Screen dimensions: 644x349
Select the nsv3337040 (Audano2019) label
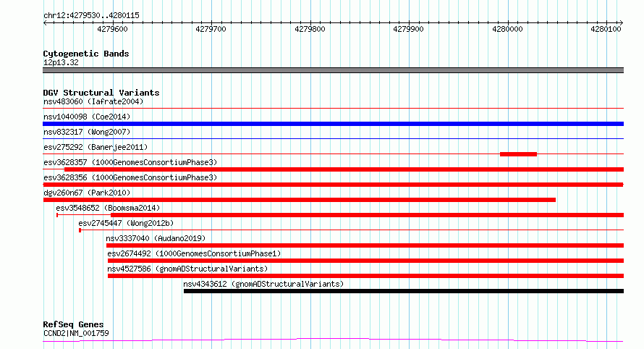[156, 238]
